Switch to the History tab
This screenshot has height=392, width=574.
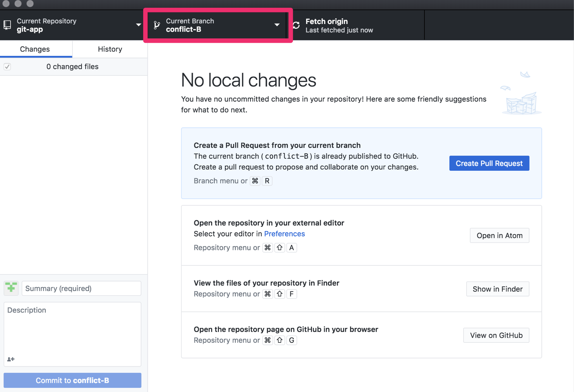pos(110,49)
